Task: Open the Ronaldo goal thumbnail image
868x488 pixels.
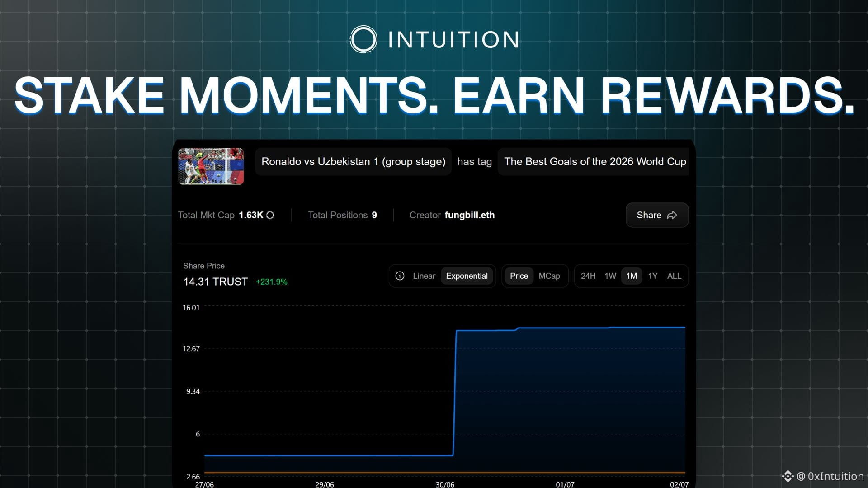Action: pyautogui.click(x=211, y=166)
